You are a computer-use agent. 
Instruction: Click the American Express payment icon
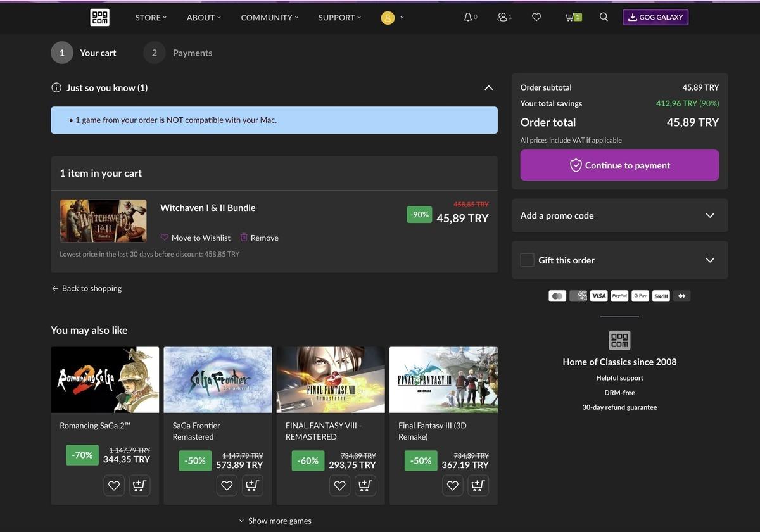point(578,296)
